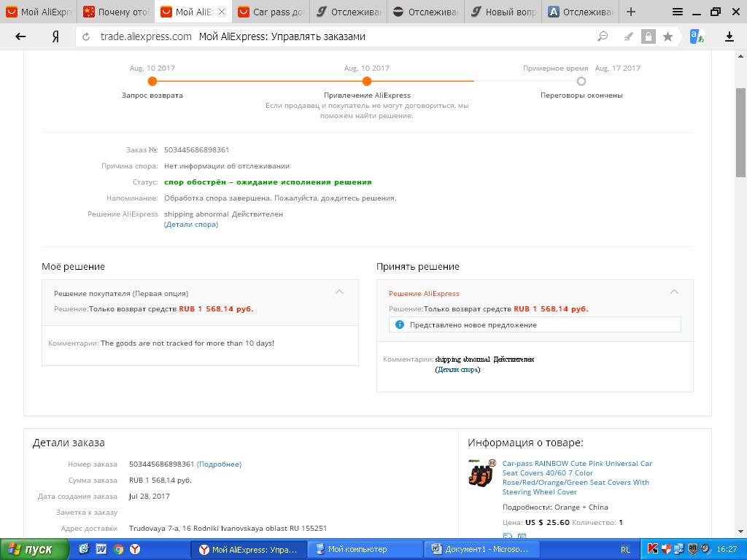Open a new tab with the plus button

coord(631,12)
